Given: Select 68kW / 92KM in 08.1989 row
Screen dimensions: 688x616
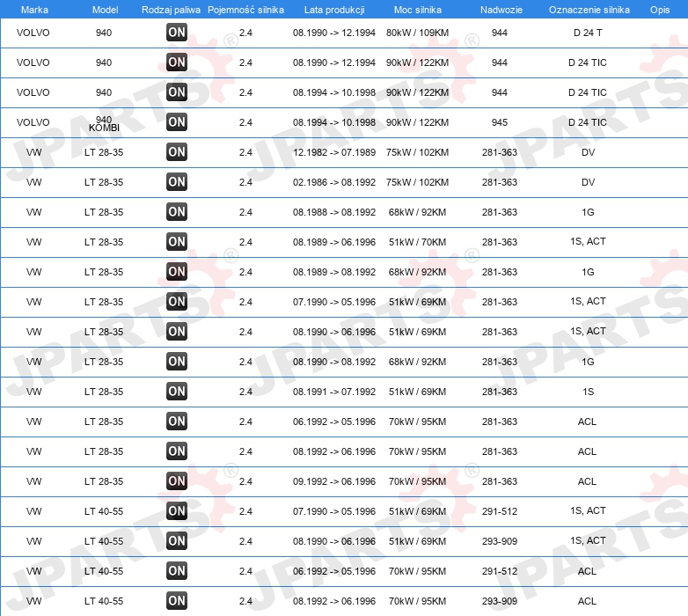Looking at the screenshot, I should click(x=417, y=272).
